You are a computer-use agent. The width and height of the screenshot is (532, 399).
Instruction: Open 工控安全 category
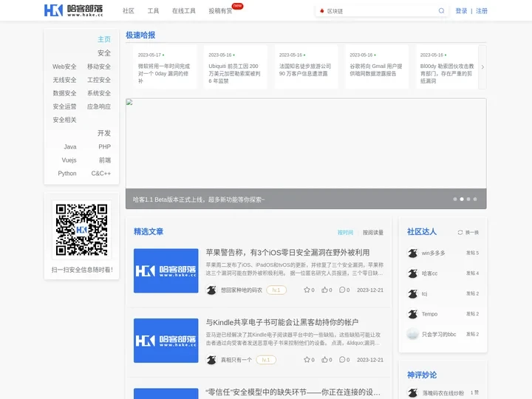(x=99, y=80)
